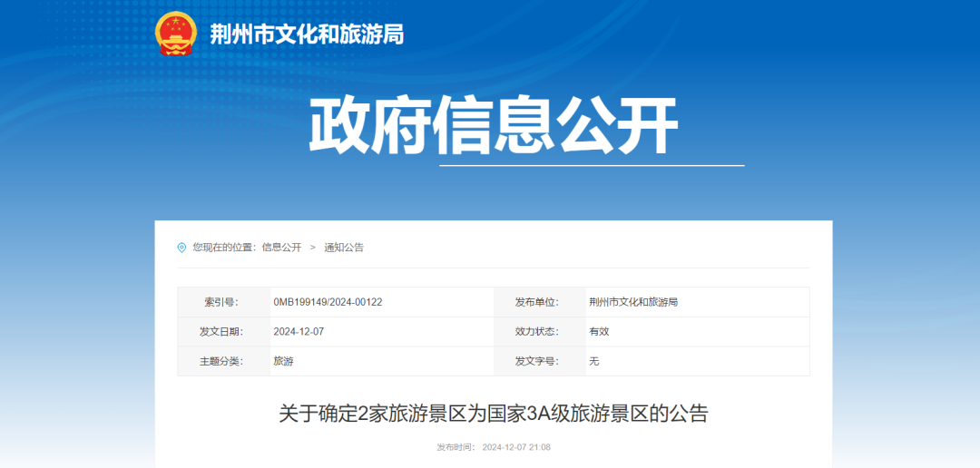Screen dimensions: 980x468
Task: Click 发布单位 value 荆州市文化和旅游局
Action: (x=633, y=302)
